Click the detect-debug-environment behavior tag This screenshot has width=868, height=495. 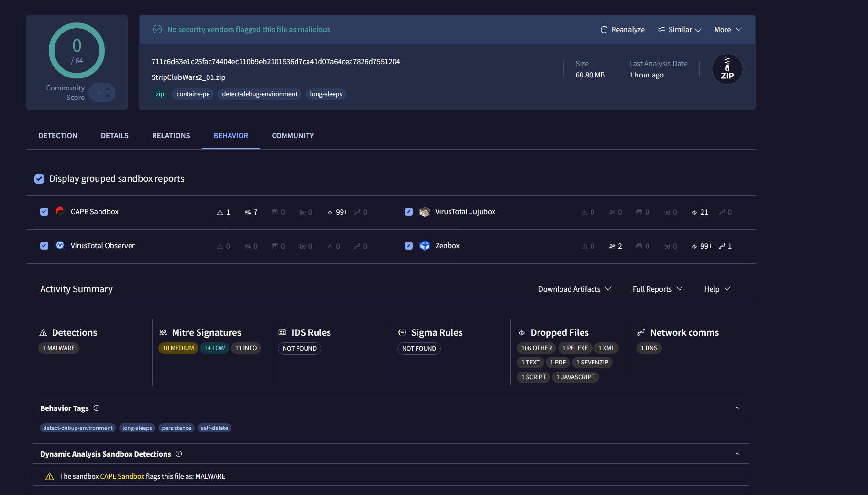pyautogui.click(x=78, y=428)
